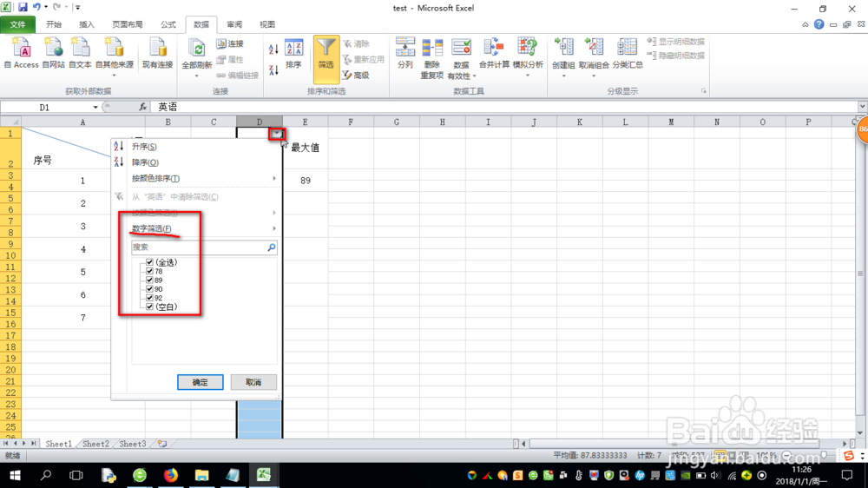The width and height of the screenshot is (868, 488).
Task: Switch to the Review (审阅) tab
Action: [x=234, y=24]
